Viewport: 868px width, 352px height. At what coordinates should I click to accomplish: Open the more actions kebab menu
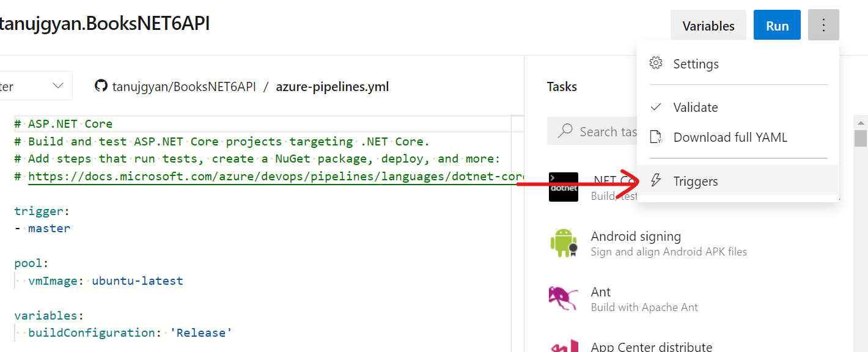[823, 25]
